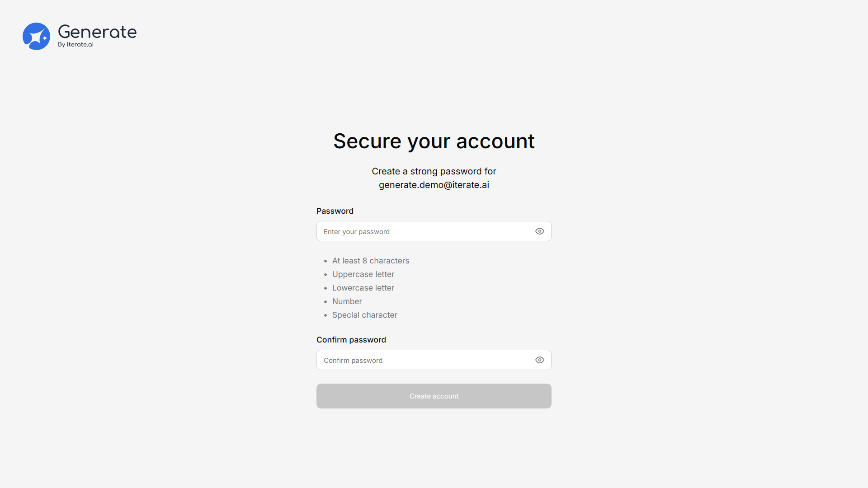The image size is (868, 488).
Task: Click the bullet before At least 8 characters
Action: pyautogui.click(x=325, y=261)
